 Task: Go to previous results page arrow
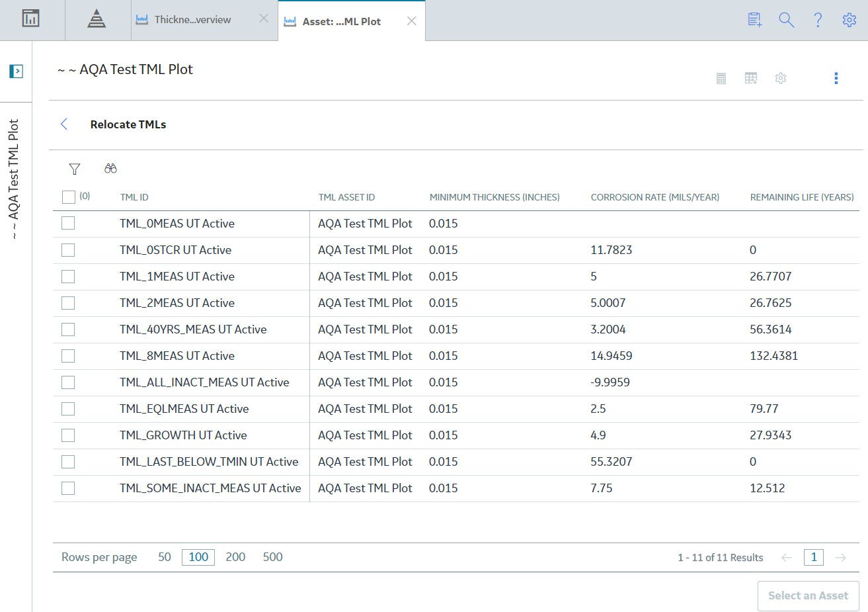(x=787, y=558)
